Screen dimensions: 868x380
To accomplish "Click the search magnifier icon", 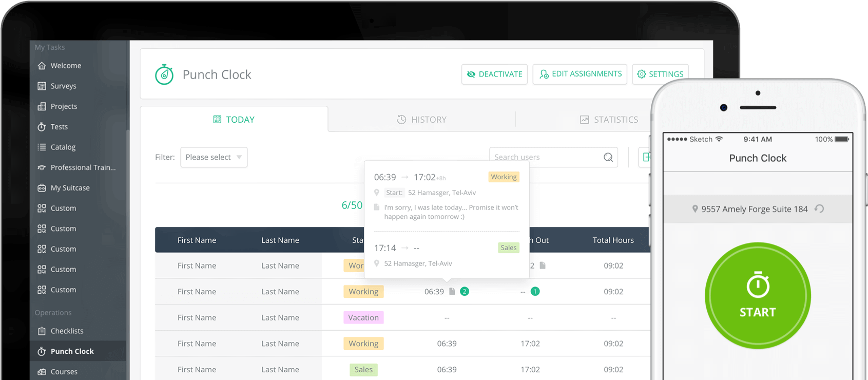I will (608, 157).
